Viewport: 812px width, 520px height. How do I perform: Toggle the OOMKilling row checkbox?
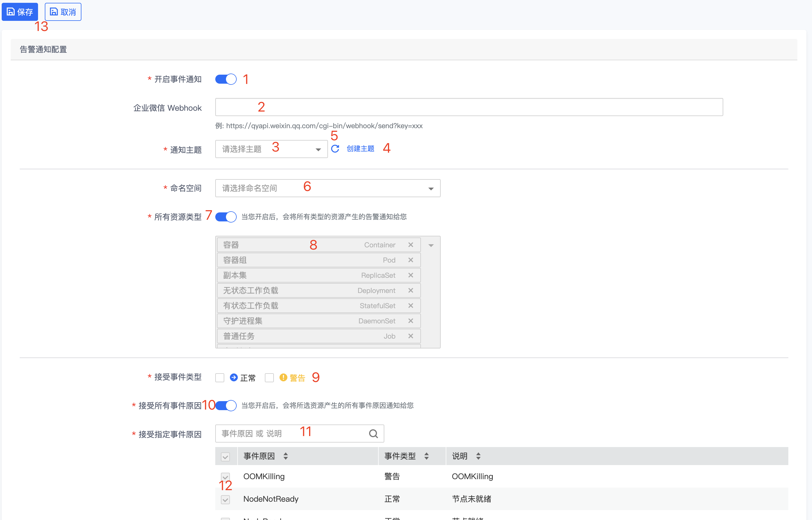click(225, 477)
